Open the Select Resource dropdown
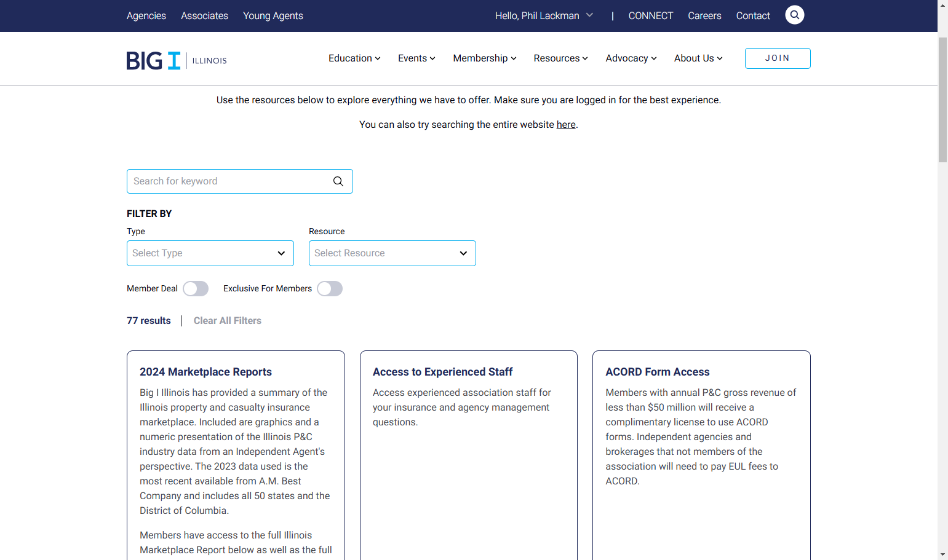This screenshot has width=948, height=560. 392,253
